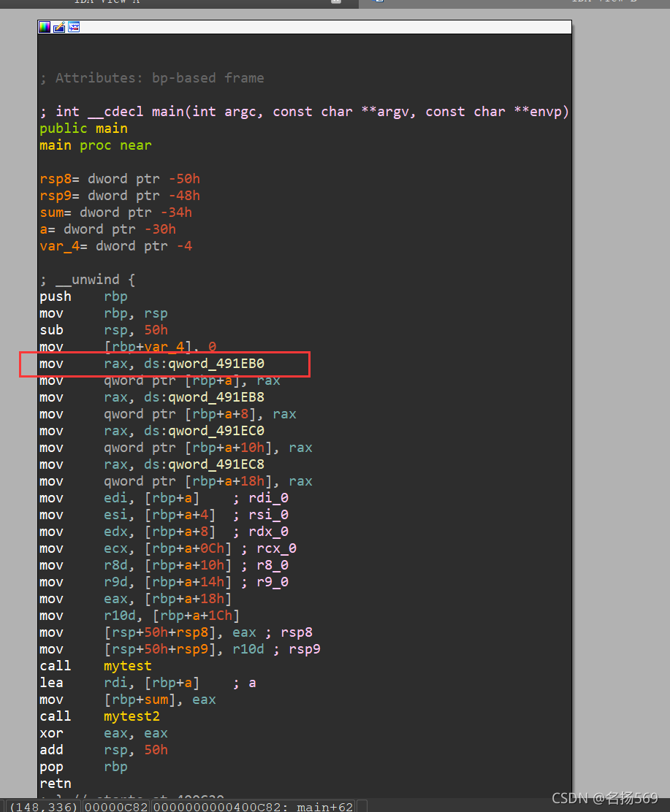Image resolution: width=670 pixels, height=812 pixels.
Task: Select the var_4 variable definition
Action: pyautogui.click(x=116, y=247)
